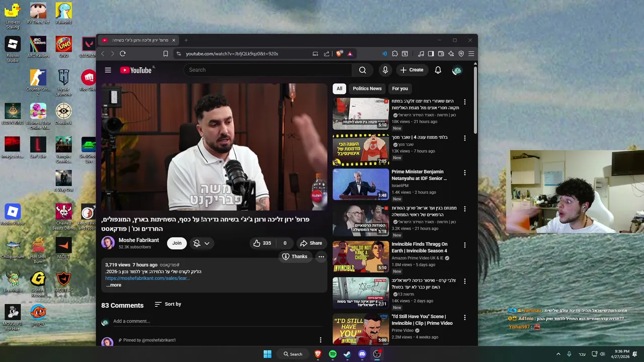644x362 pixels.
Task: Open YouTube notifications bell
Action: 438,70
